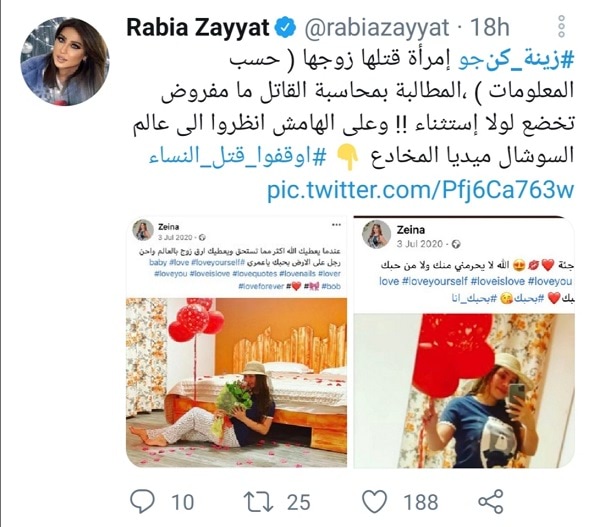Open the #زينة_كنجو hashtag
594x527 pixels.
[x=517, y=61]
